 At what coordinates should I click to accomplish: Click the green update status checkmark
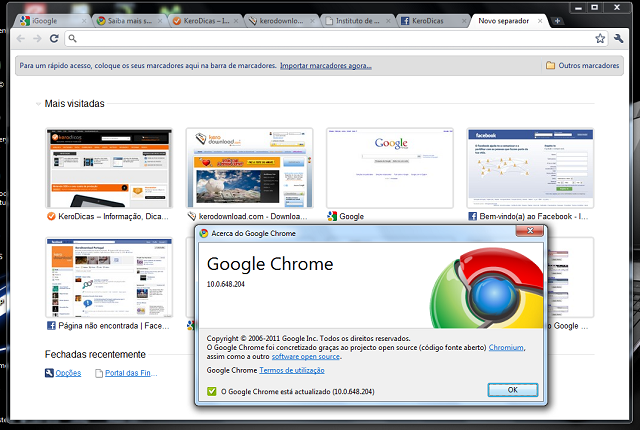211,391
